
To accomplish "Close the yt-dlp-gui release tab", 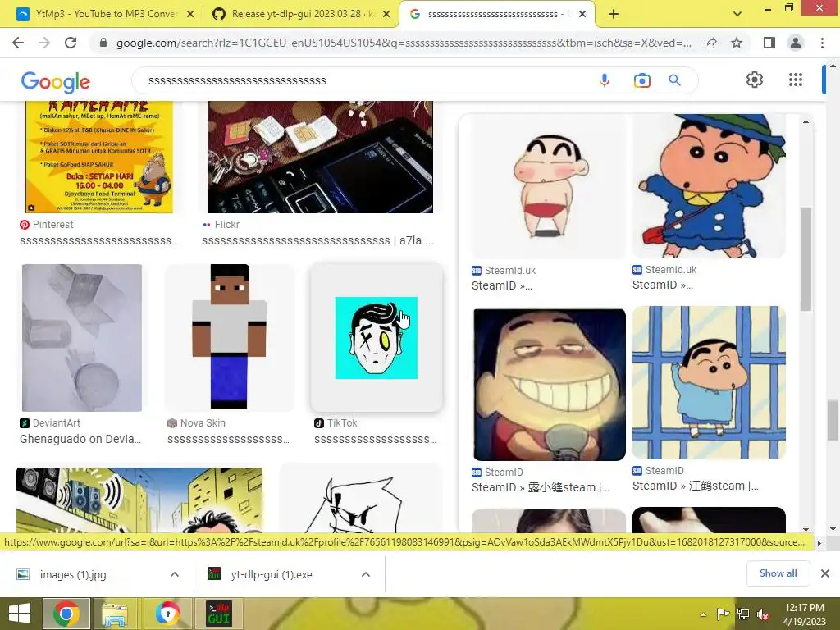I will pyautogui.click(x=386, y=15).
